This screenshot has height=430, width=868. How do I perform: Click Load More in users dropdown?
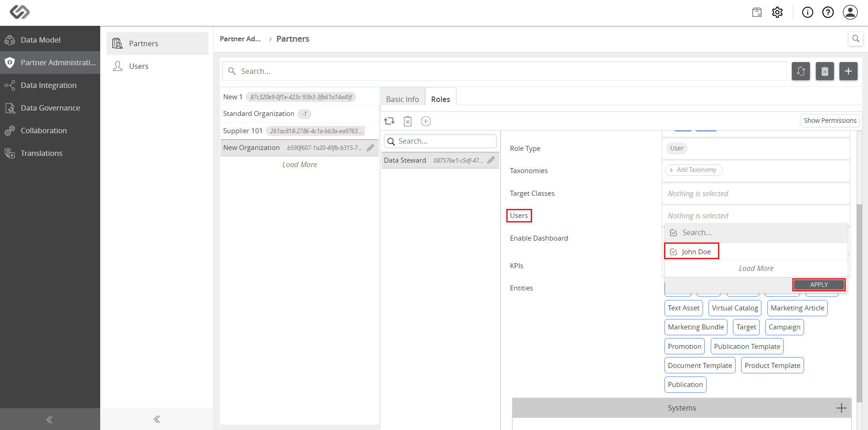point(756,269)
